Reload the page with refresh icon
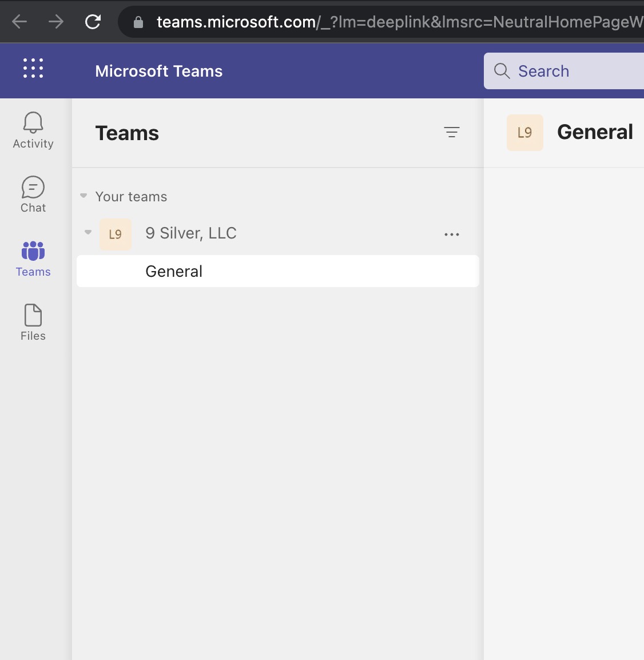The width and height of the screenshot is (644, 660). [93, 22]
